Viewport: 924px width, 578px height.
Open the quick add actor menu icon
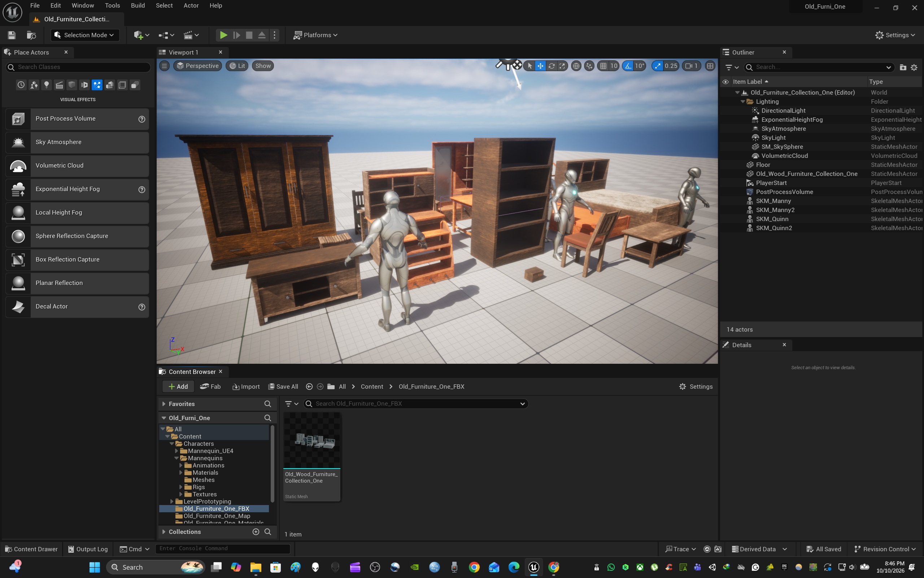pyautogui.click(x=141, y=35)
